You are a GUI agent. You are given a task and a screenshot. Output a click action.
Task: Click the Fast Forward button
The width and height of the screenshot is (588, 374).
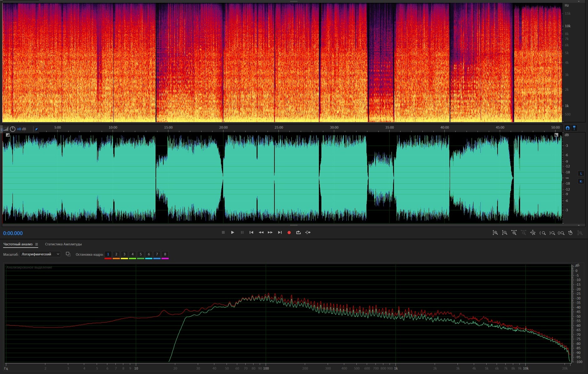270,233
